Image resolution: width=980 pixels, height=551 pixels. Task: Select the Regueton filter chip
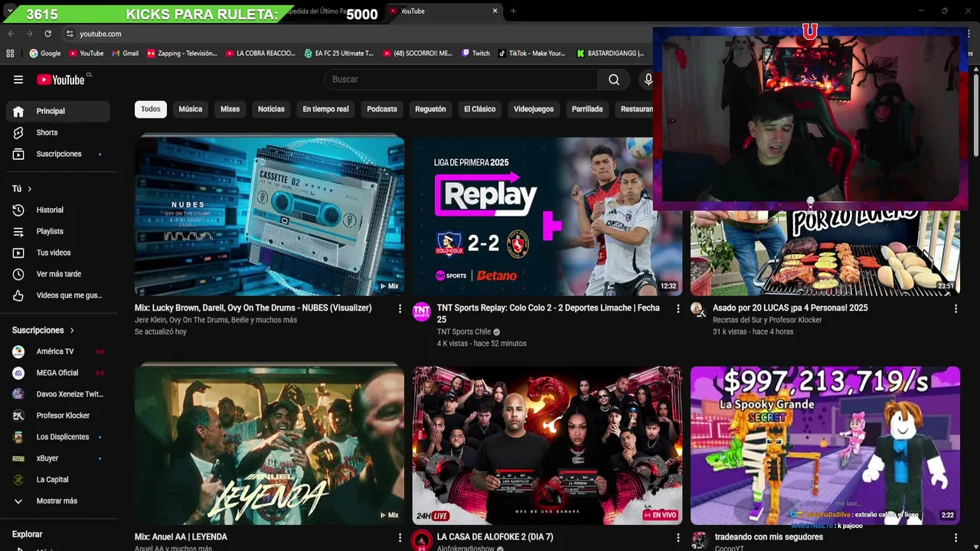point(430,109)
